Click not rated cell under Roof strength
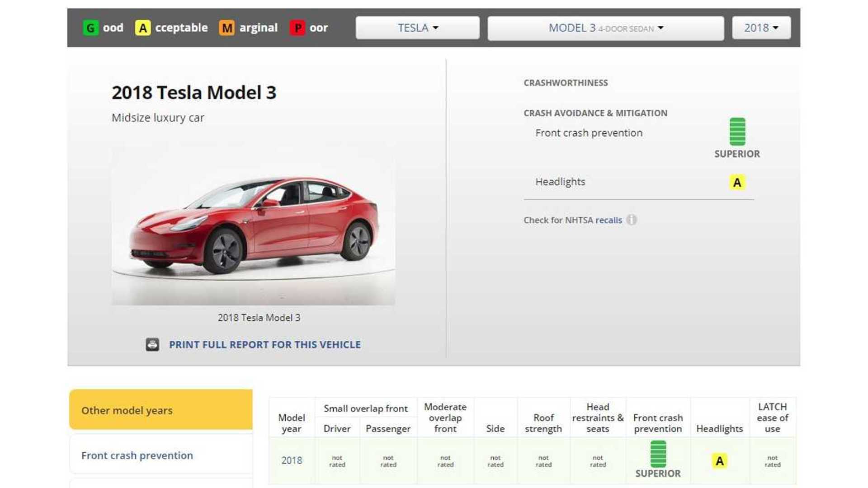 click(543, 461)
